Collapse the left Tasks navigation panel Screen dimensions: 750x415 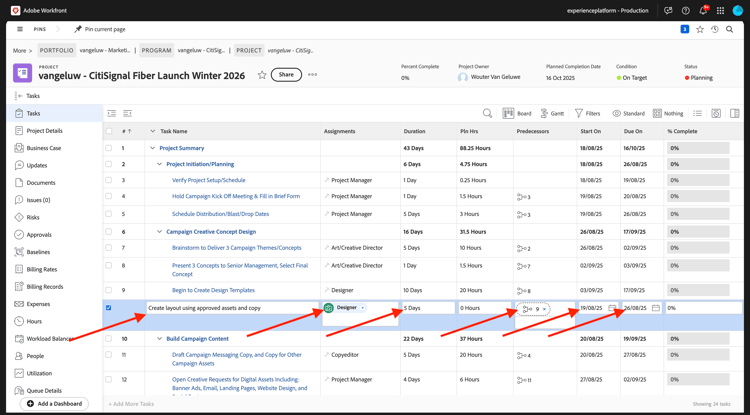tap(19, 96)
